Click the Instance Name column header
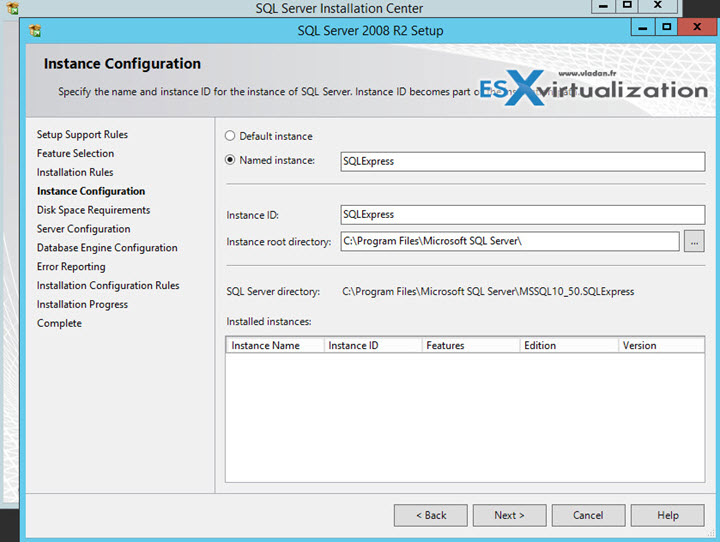The height and width of the screenshot is (542, 720). 275,345
